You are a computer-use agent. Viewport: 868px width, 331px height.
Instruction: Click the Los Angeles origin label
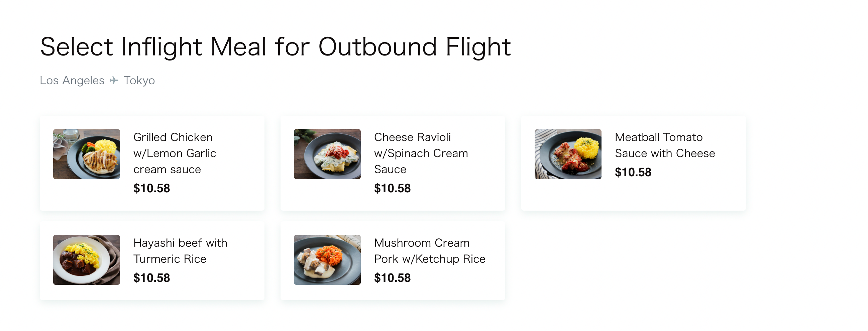tap(72, 80)
